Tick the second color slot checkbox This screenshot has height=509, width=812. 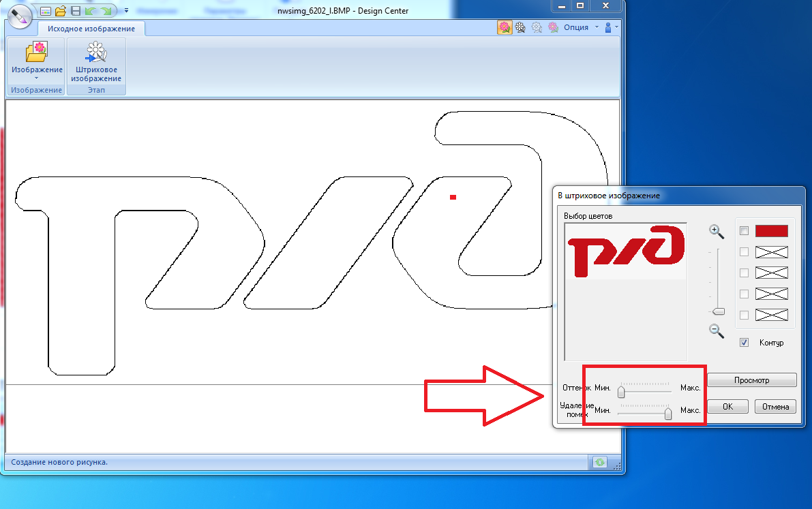coord(744,252)
